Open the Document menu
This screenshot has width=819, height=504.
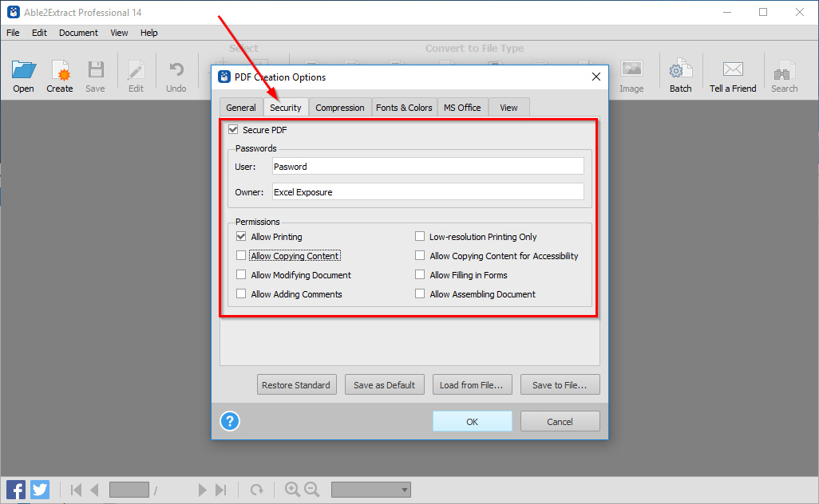point(78,33)
